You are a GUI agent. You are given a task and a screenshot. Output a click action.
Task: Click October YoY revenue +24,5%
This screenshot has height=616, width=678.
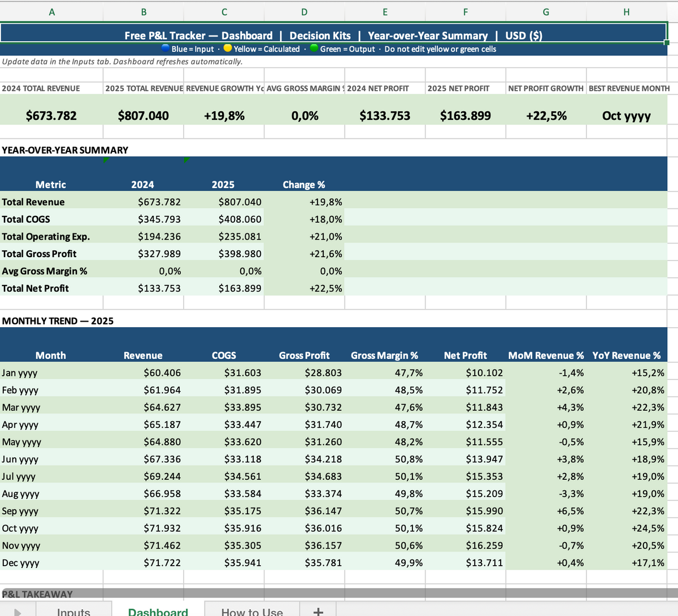(x=649, y=528)
